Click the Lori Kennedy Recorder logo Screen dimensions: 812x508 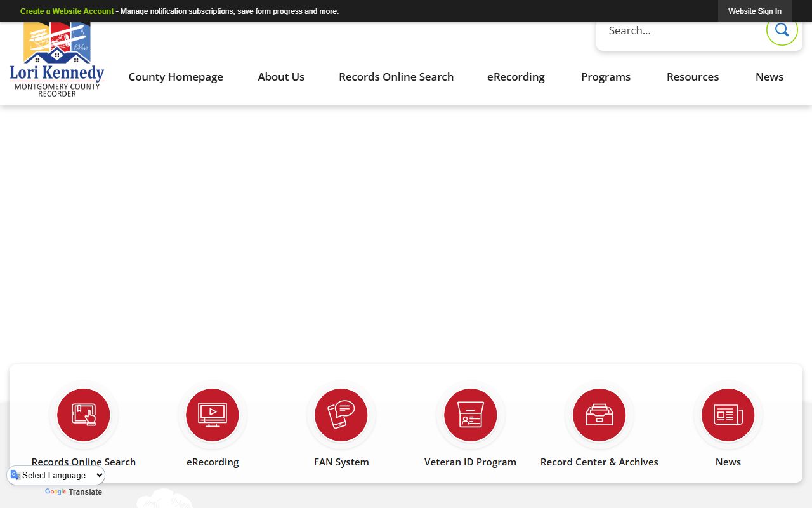57,60
